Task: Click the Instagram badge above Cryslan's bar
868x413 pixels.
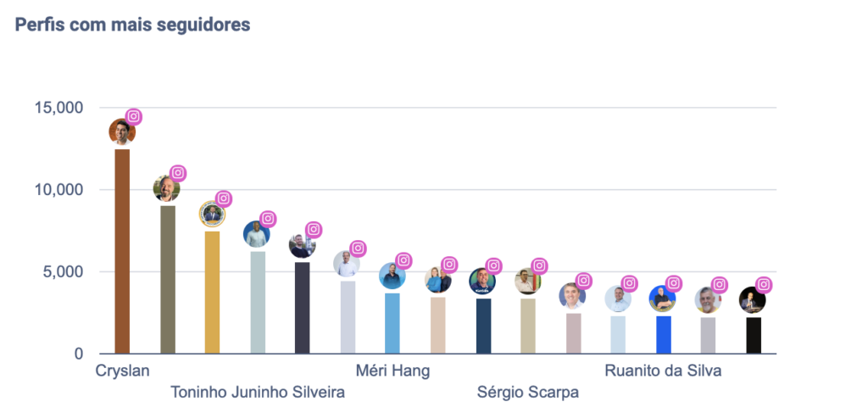Action: [133, 117]
